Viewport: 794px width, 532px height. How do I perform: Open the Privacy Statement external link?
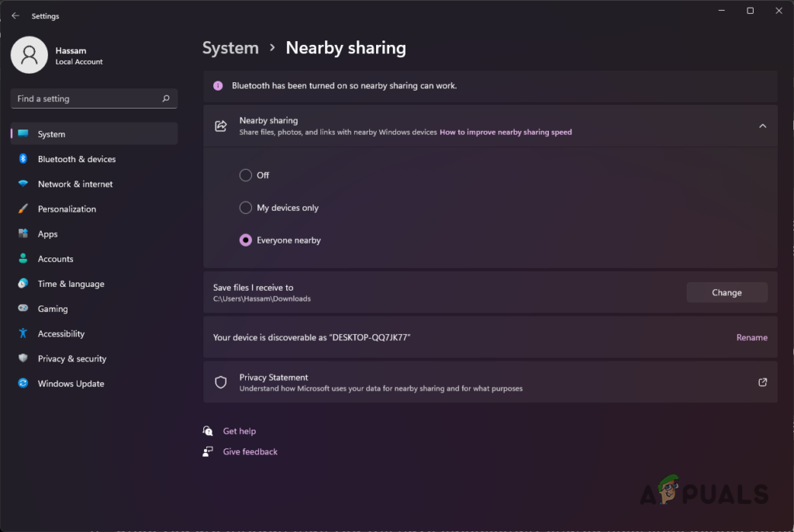tap(761, 382)
